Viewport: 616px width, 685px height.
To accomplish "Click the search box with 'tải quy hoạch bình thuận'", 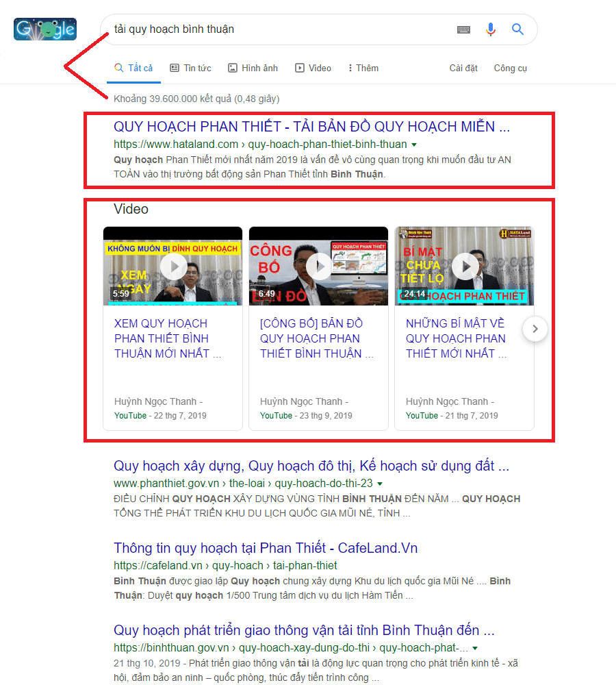I will pyautogui.click(x=274, y=29).
